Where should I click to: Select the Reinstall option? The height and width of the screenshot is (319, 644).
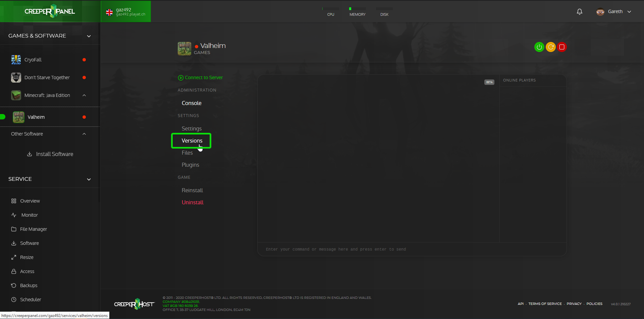point(192,190)
